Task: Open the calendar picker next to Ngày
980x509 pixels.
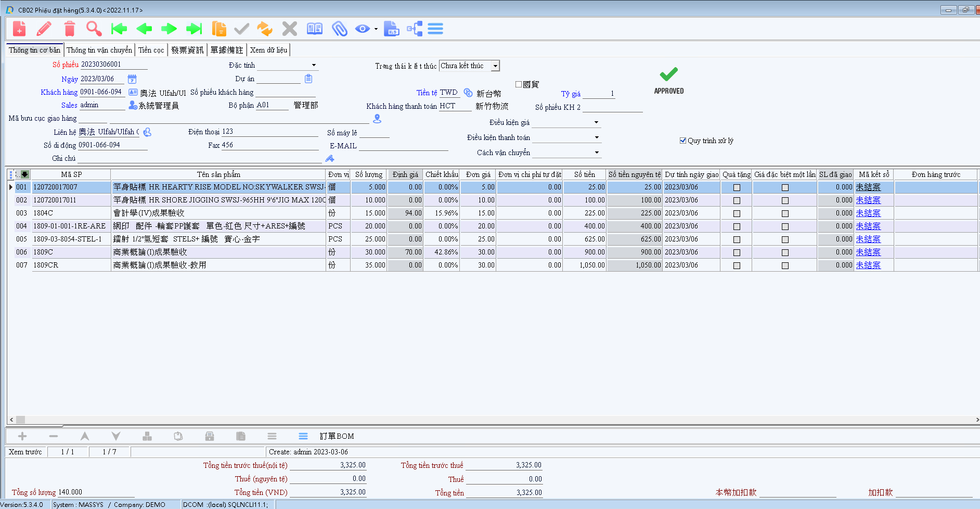Action: pyautogui.click(x=132, y=79)
